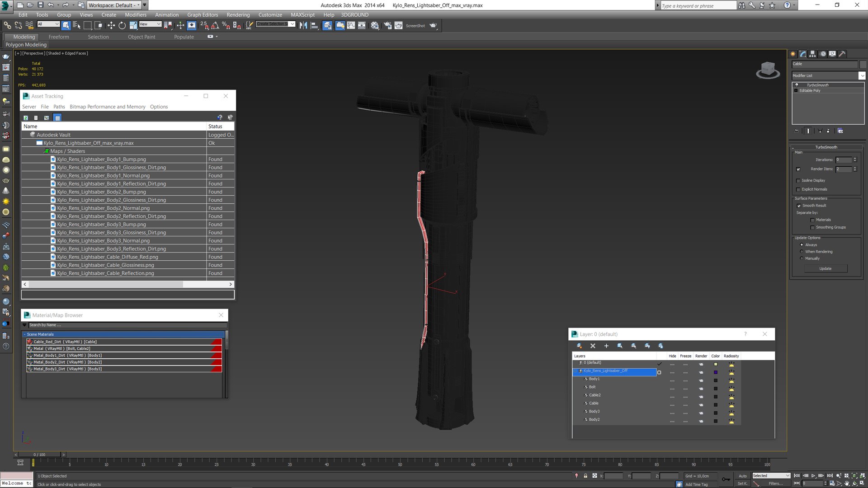Open the selection filter All dropdown

(x=48, y=24)
